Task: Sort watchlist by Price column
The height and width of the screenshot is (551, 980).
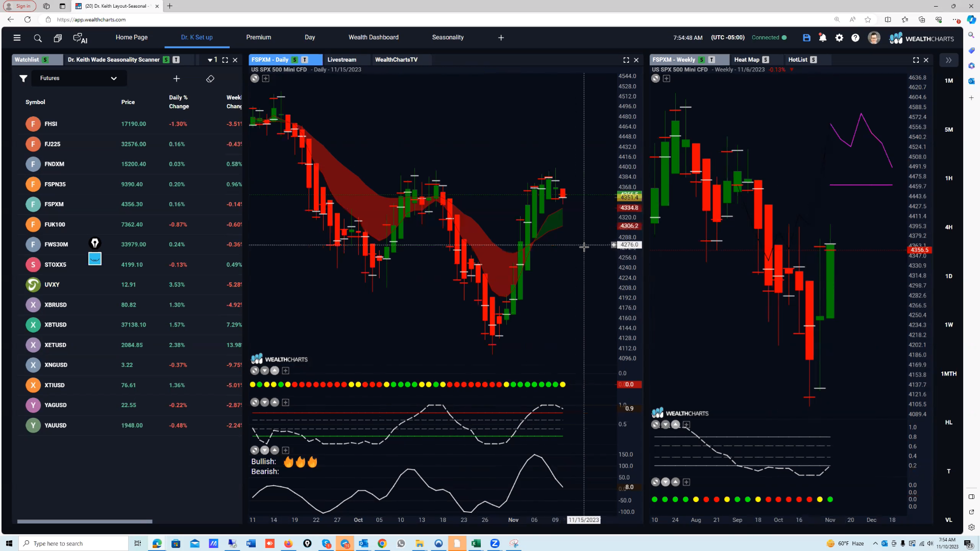Action: [128, 102]
